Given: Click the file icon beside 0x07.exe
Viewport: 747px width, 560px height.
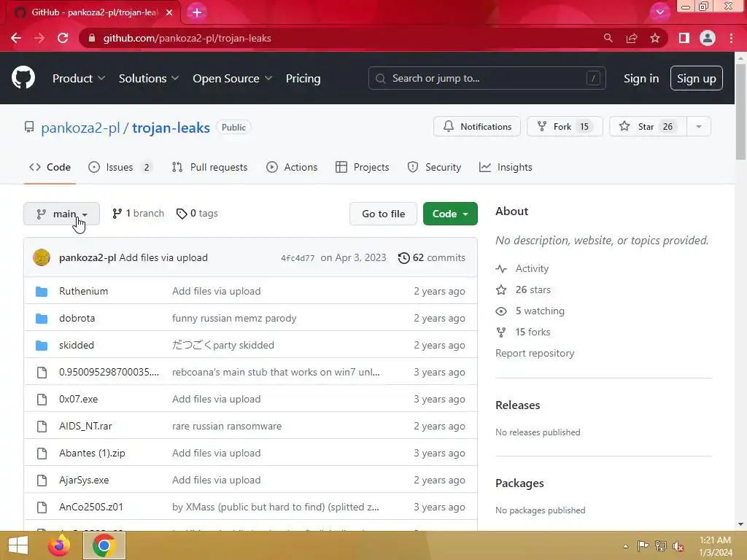Looking at the screenshot, I should [x=42, y=399].
